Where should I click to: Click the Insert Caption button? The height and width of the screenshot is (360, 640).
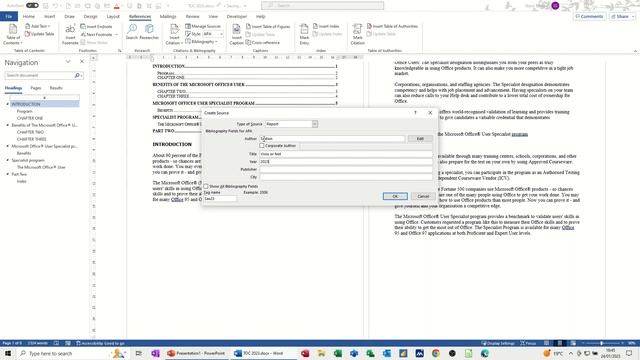coord(236,34)
